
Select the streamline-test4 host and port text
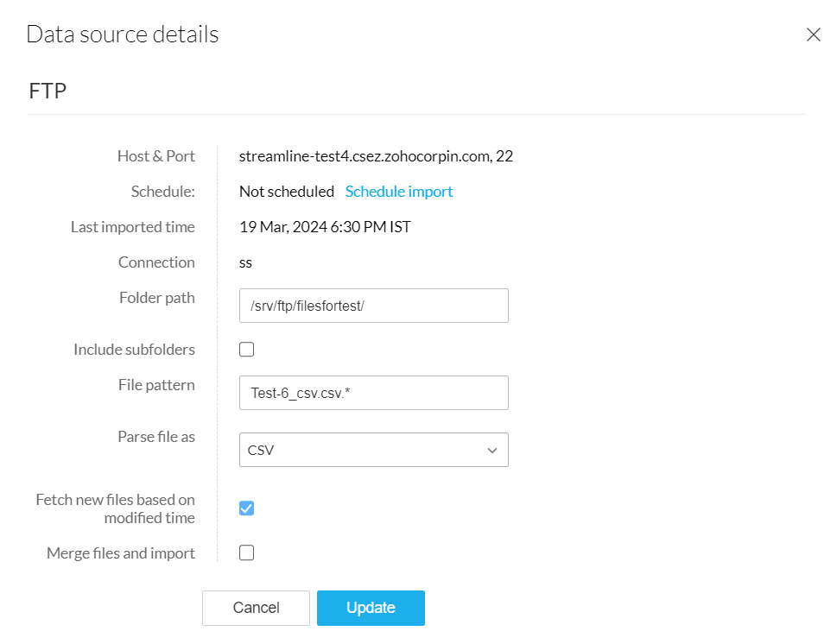coord(376,156)
